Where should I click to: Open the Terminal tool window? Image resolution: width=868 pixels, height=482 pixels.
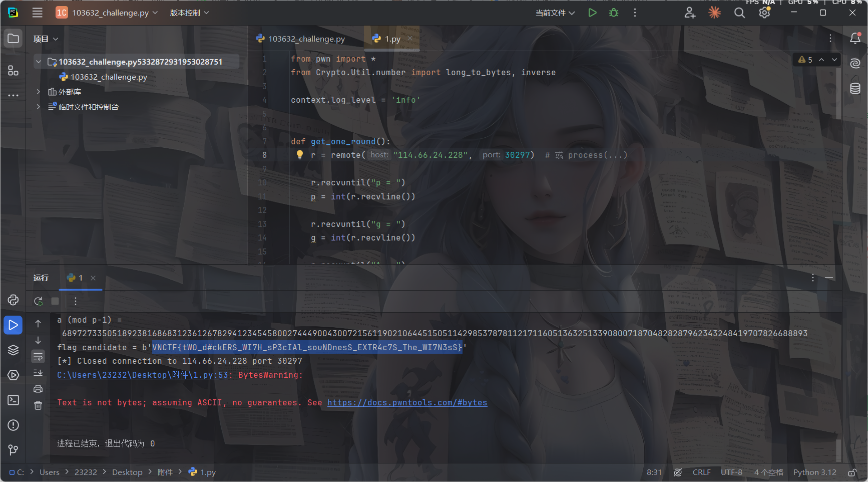(14, 400)
